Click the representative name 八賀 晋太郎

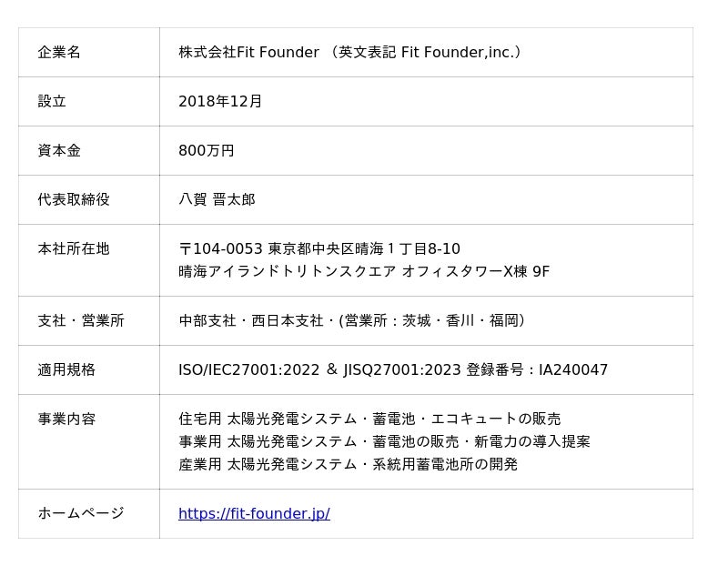point(217,199)
